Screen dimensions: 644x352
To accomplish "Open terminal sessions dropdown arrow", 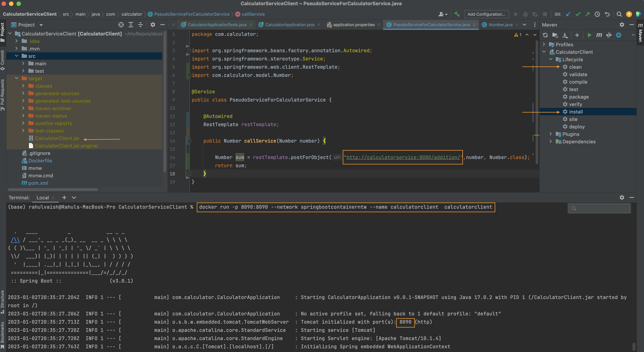I will pos(74,198).
